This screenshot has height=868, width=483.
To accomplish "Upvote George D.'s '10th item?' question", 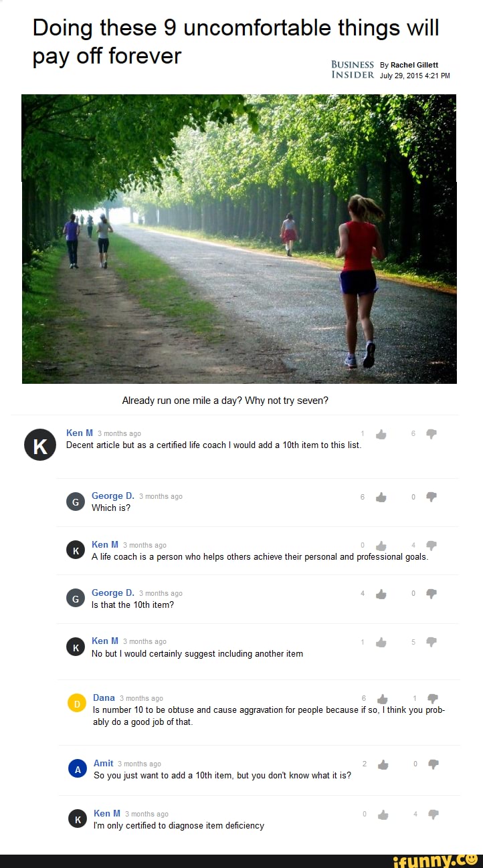I will pos(381,593).
